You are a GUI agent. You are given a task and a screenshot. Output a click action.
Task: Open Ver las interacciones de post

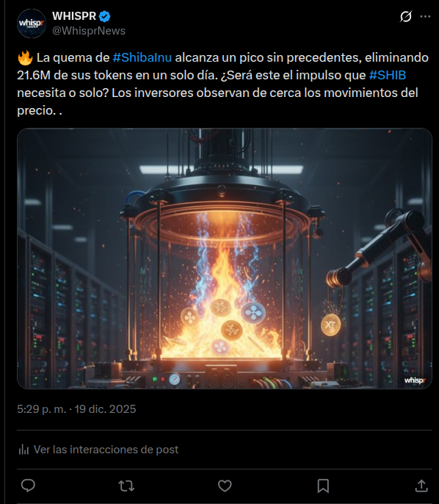coord(106,450)
